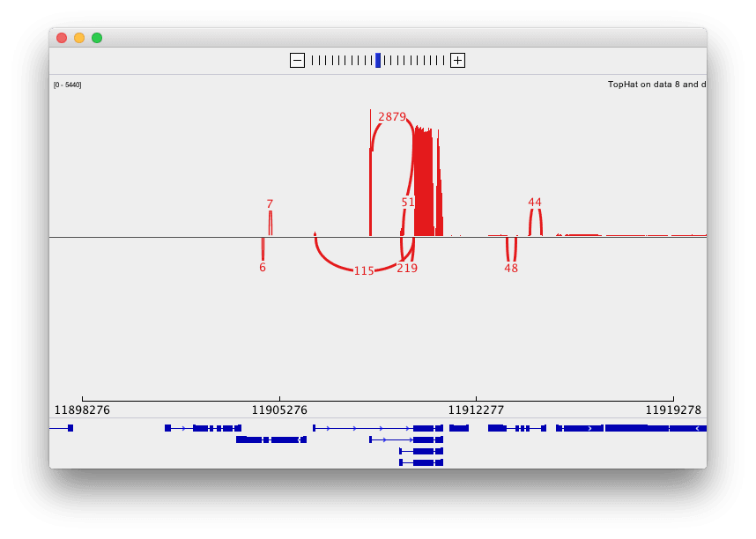Screen dimensions: 756x539
Task: Click the junction labeled 6 below baseline
Action: pos(263,268)
